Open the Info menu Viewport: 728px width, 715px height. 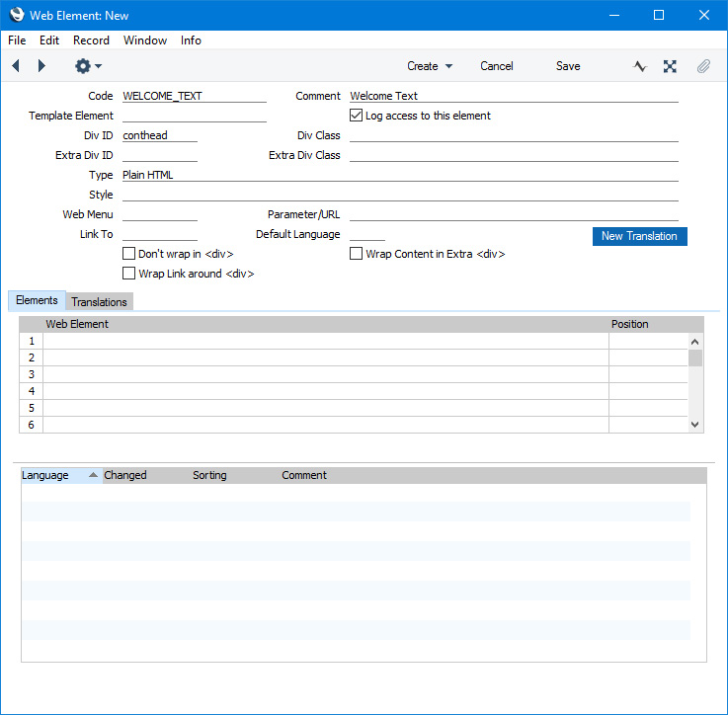(x=191, y=40)
